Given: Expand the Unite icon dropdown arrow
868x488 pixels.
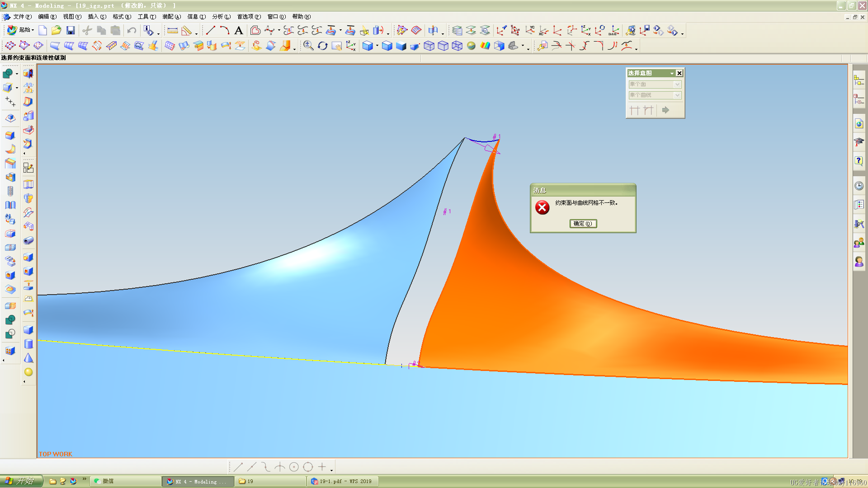Looking at the screenshot, I should click(x=17, y=73).
